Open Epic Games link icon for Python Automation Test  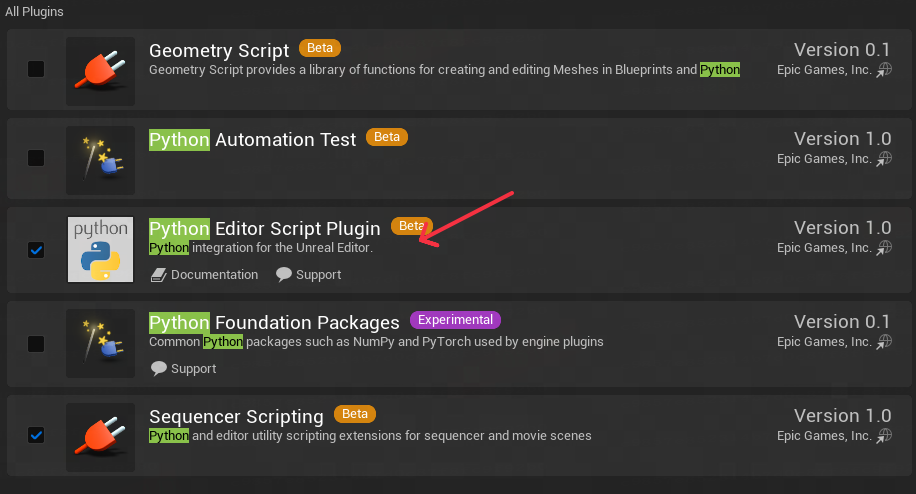pyautogui.click(x=884, y=159)
